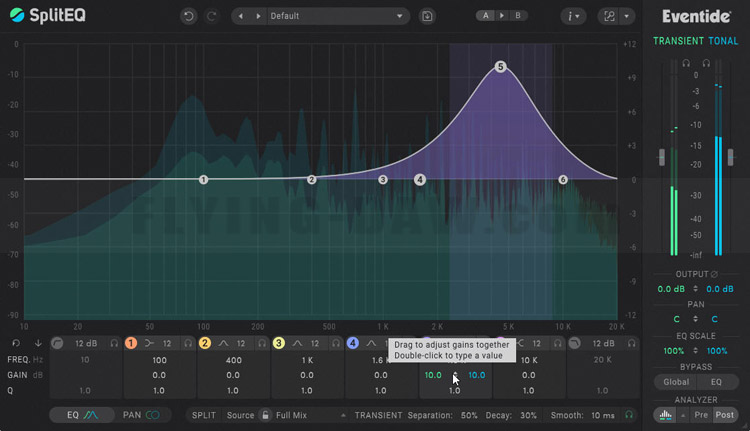Expand the analyzer options arrow
The height and width of the screenshot is (431, 750).
683,415
